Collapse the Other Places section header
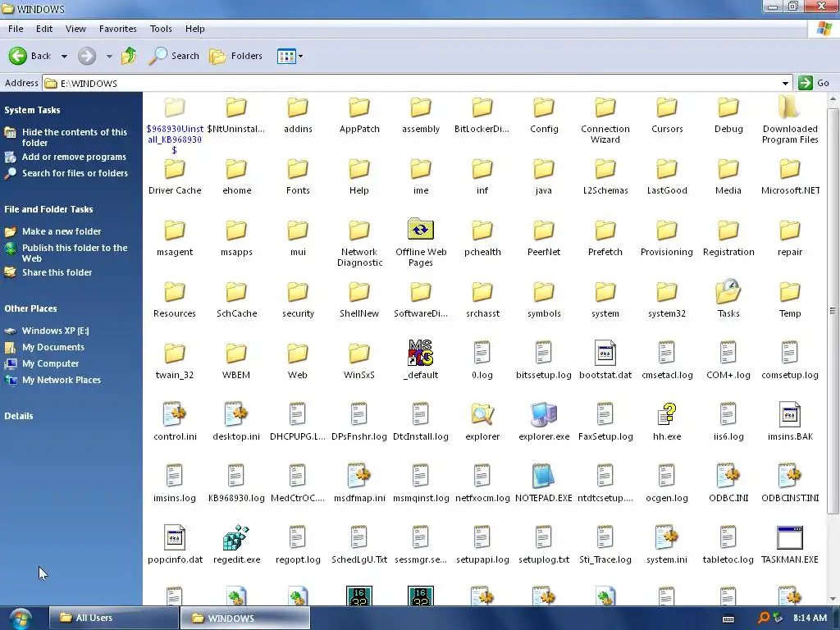Screen dimensions: 840x630 (x=30, y=308)
